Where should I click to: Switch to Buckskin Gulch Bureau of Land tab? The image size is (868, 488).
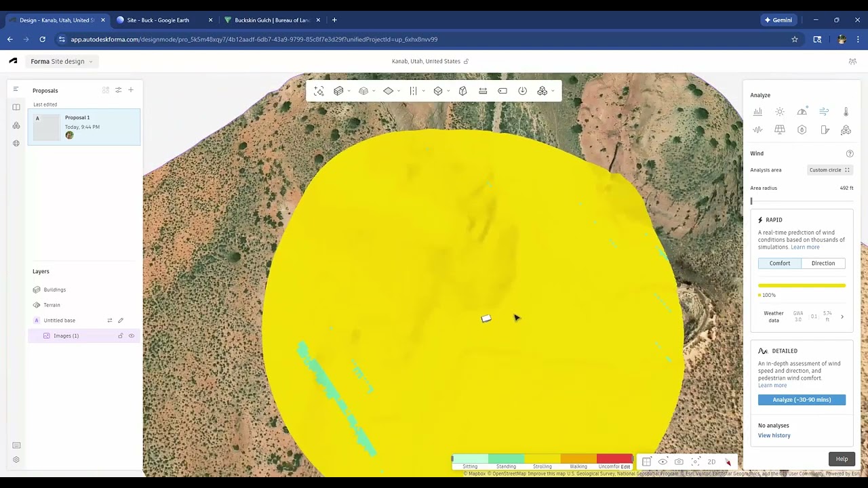271,20
